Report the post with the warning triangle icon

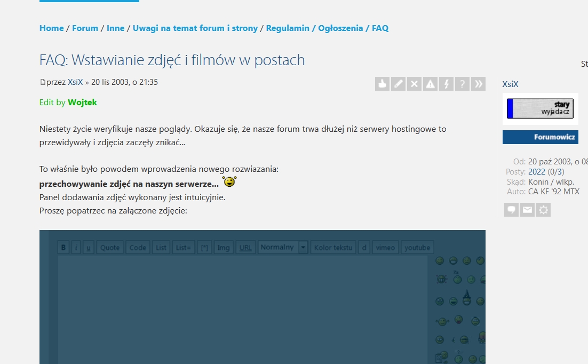click(430, 84)
